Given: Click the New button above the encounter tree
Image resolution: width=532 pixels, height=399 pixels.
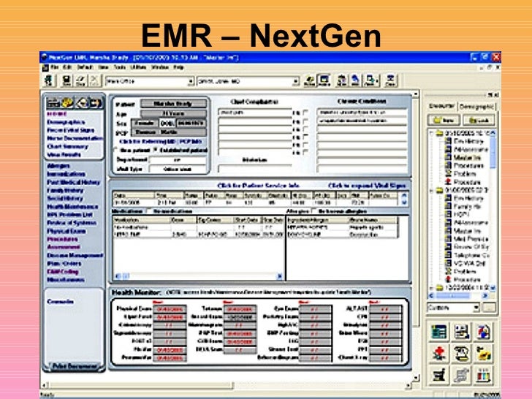Looking at the screenshot, I should (x=444, y=120).
